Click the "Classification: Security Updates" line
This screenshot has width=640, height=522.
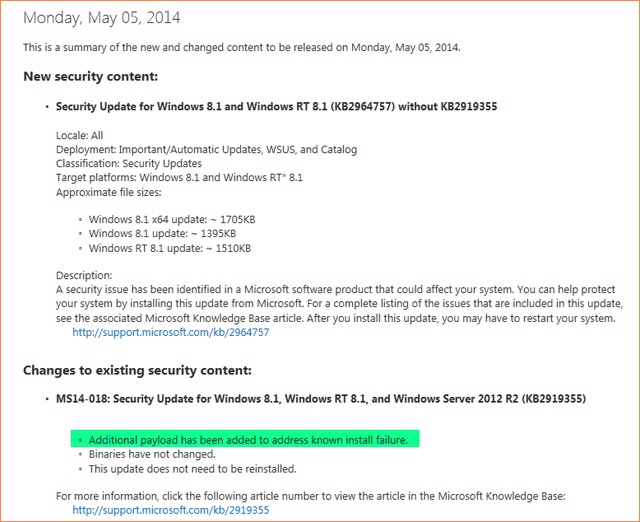click(x=129, y=164)
